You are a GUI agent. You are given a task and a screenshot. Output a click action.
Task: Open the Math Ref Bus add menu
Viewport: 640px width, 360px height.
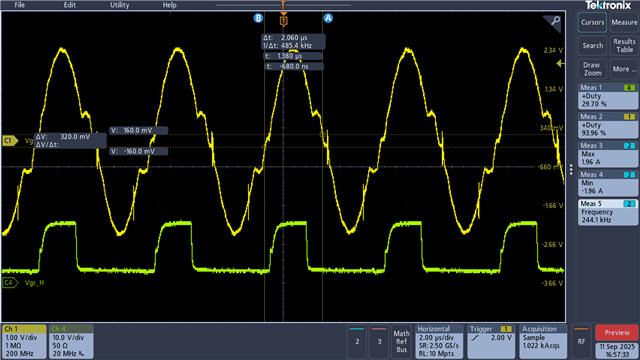point(402,341)
